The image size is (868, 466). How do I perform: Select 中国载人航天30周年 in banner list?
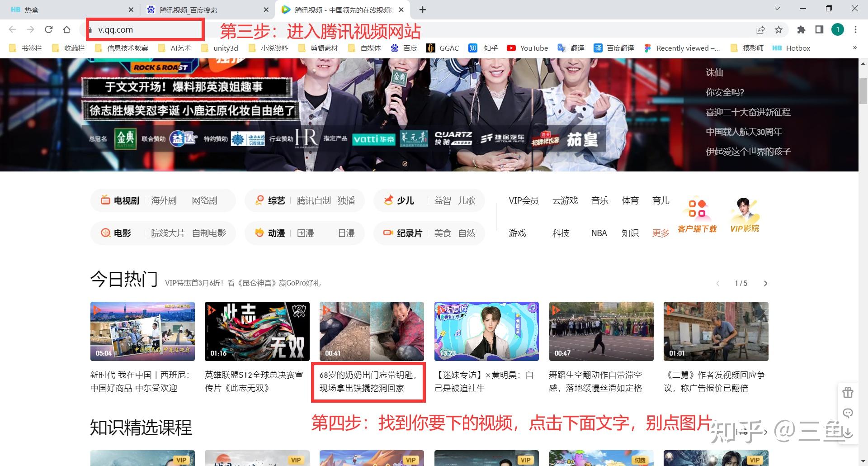tap(744, 132)
